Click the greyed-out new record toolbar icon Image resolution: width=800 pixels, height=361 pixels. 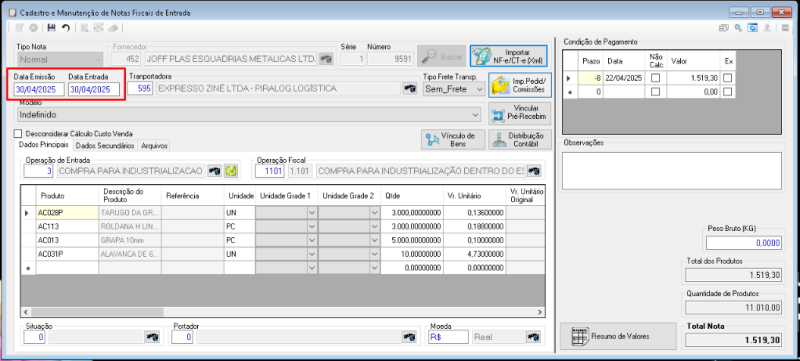point(20,28)
